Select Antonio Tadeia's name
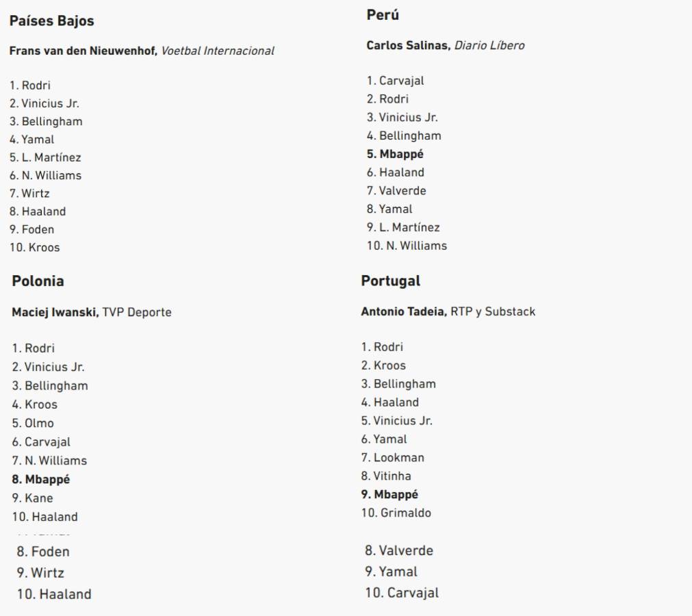The image size is (692, 616). pyautogui.click(x=403, y=311)
